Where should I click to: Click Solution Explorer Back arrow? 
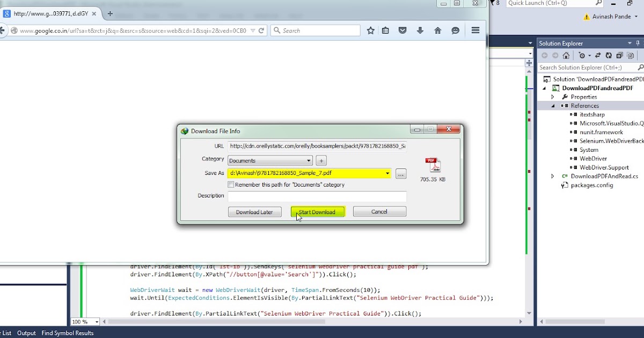click(x=544, y=55)
